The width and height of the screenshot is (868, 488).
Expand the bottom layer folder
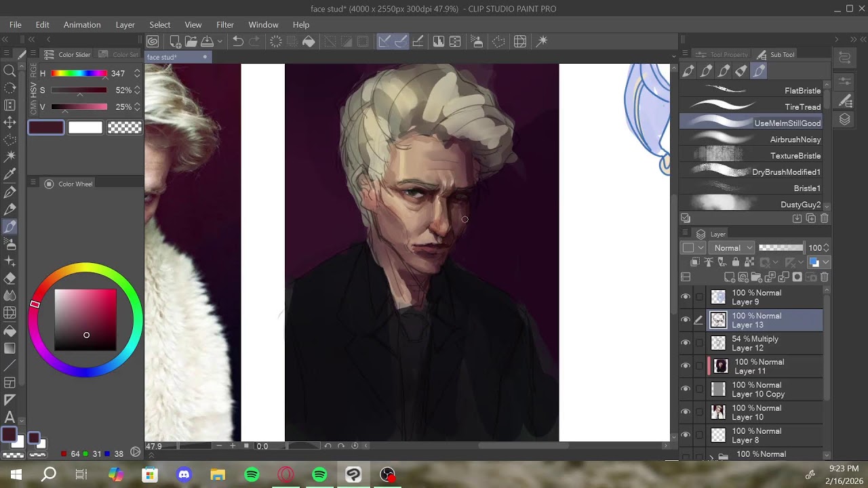coord(711,457)
